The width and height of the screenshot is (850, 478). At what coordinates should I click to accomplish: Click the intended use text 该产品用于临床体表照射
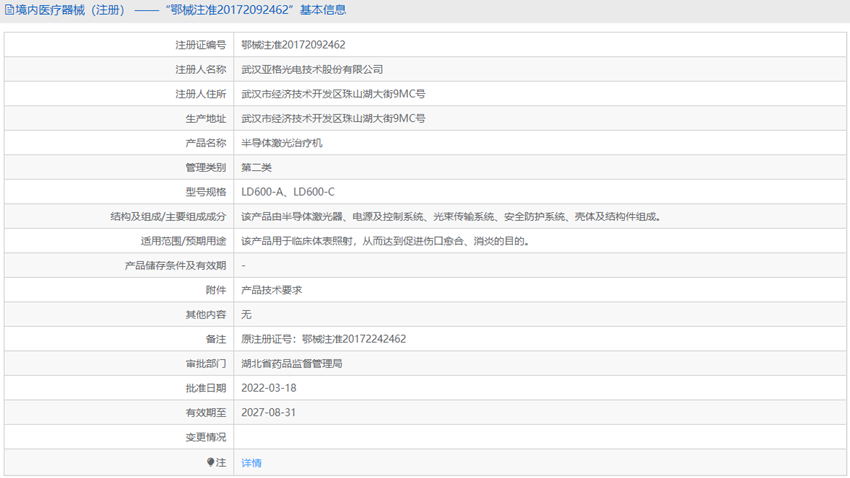[x=385, y=241]
